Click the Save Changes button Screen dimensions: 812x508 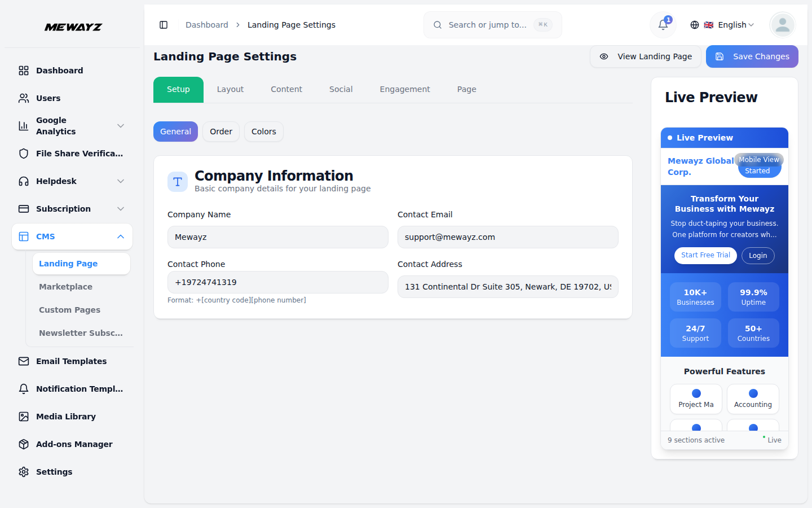click(x=752, y=56)
